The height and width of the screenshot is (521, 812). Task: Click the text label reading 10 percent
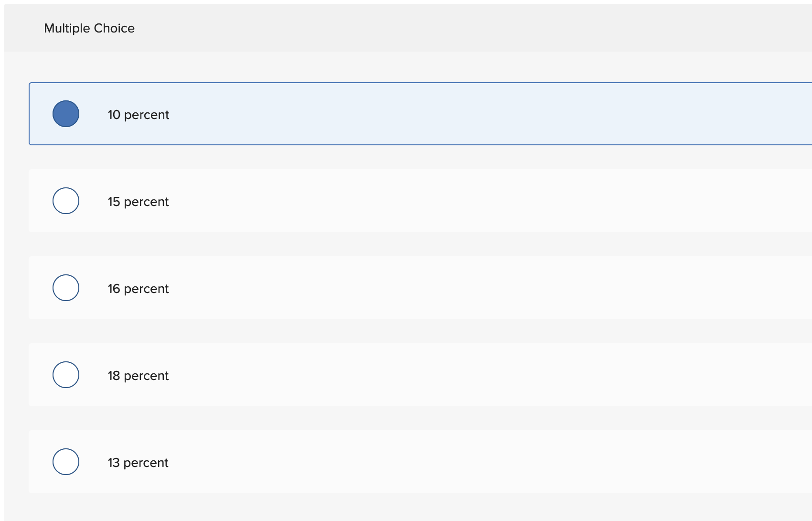(138, 115)
